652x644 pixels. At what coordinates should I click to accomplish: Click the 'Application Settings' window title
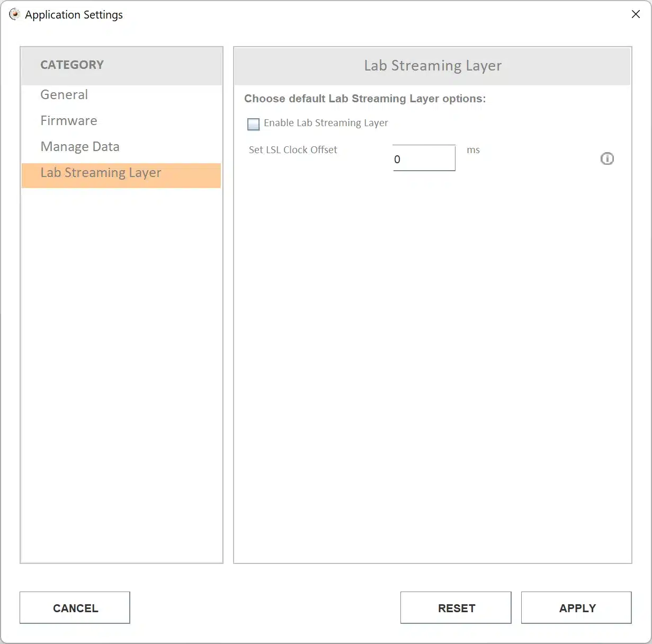[74, 15]
